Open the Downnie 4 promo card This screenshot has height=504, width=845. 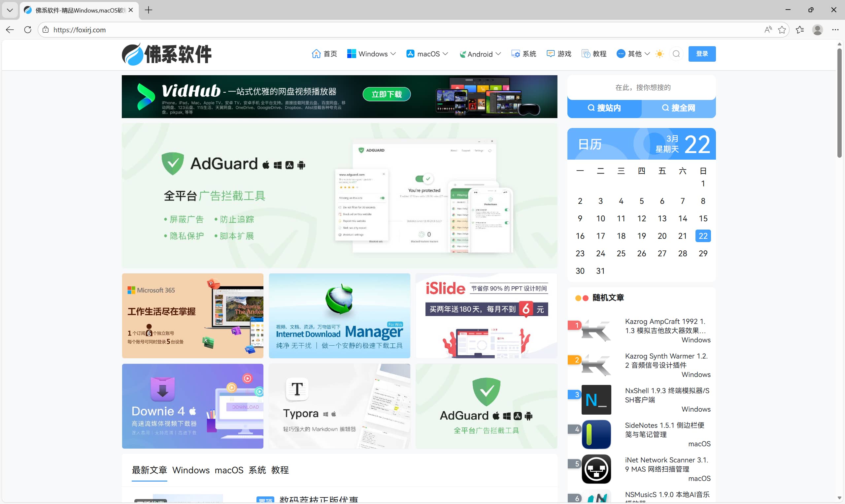coord(193,406)
